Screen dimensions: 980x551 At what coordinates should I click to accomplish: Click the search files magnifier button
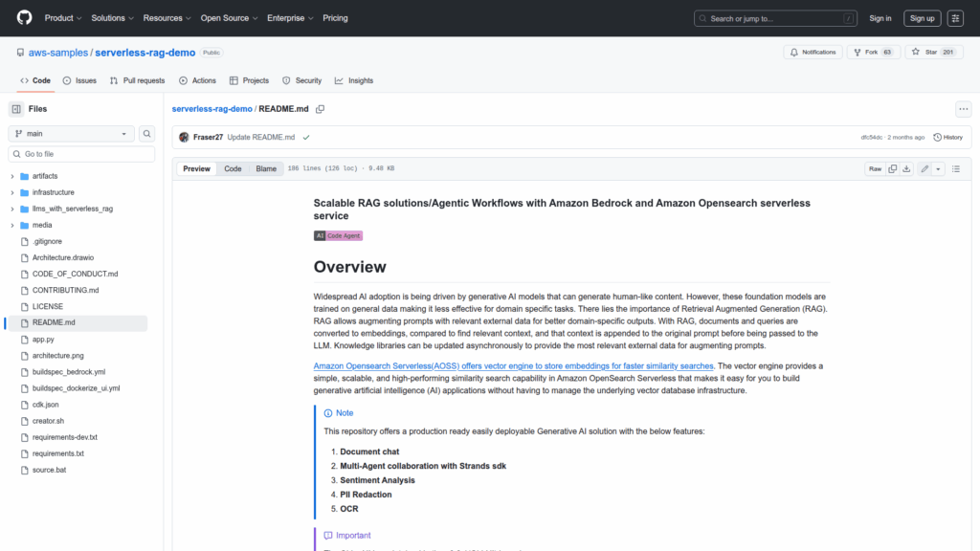146,134
